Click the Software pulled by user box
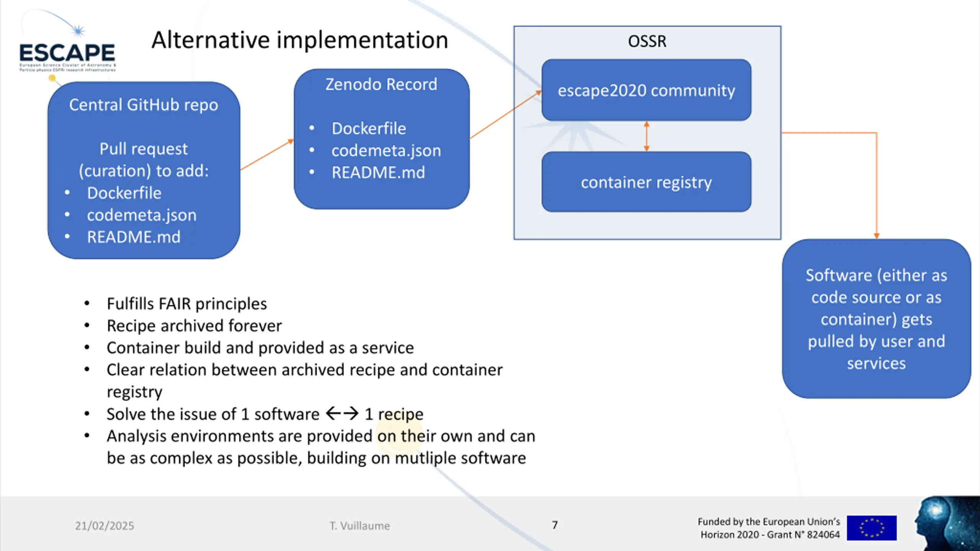 click(x=877, y=319)
